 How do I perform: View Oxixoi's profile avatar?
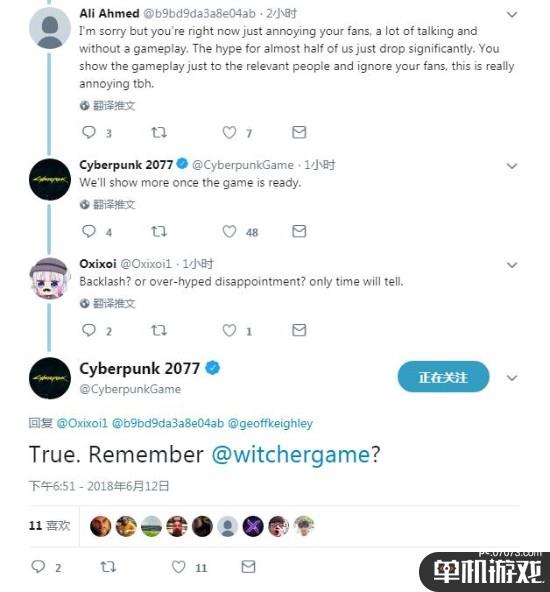(x=50, y=278)
